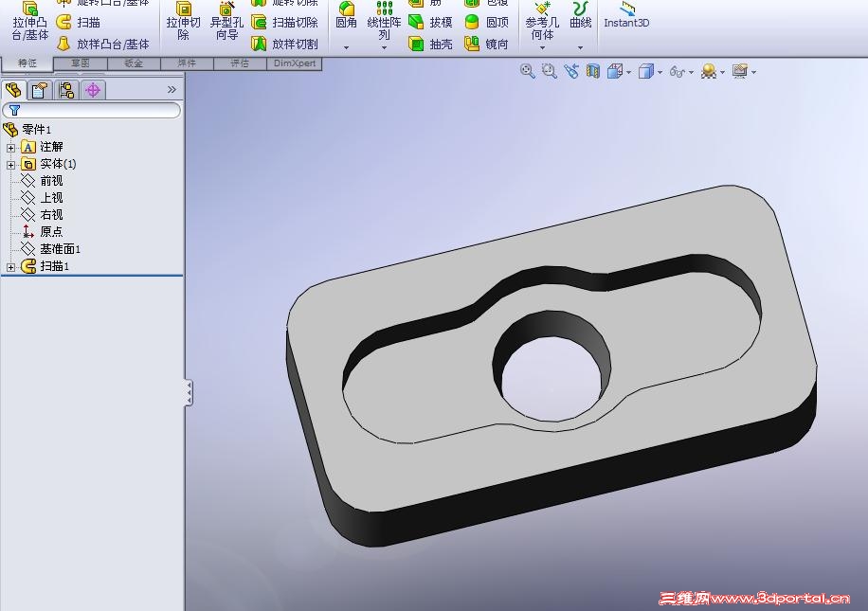Expand the 扫描1 sweep feature node
The image size is (868, 611).
[x=10, y=267]
